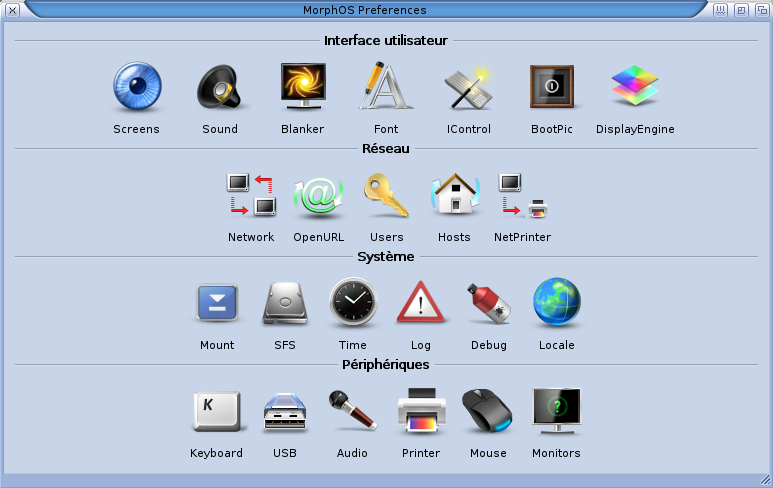The width and height of the screenshot is (773, 488).
Task: Click the SFS hard drive icon
Action: point(285,303)
